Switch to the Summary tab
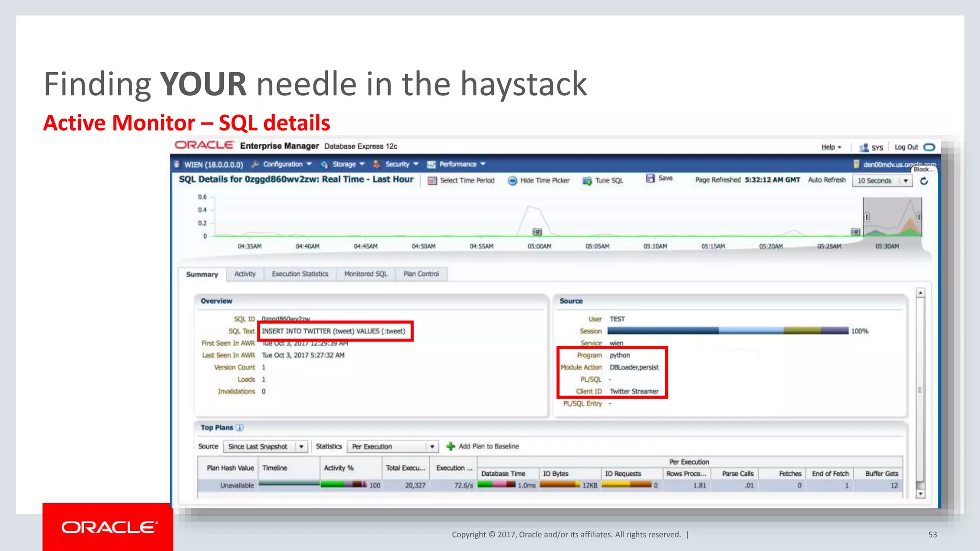 [202, 275]
